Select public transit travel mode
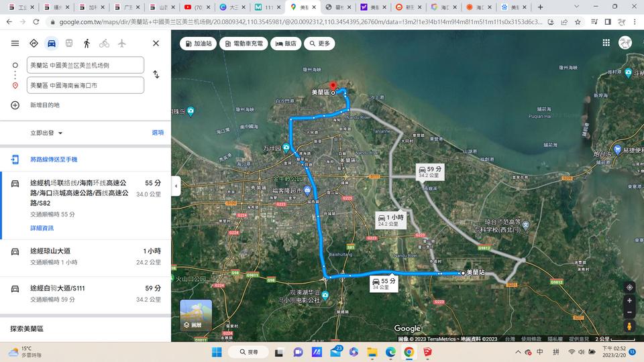 click(69, 43)
